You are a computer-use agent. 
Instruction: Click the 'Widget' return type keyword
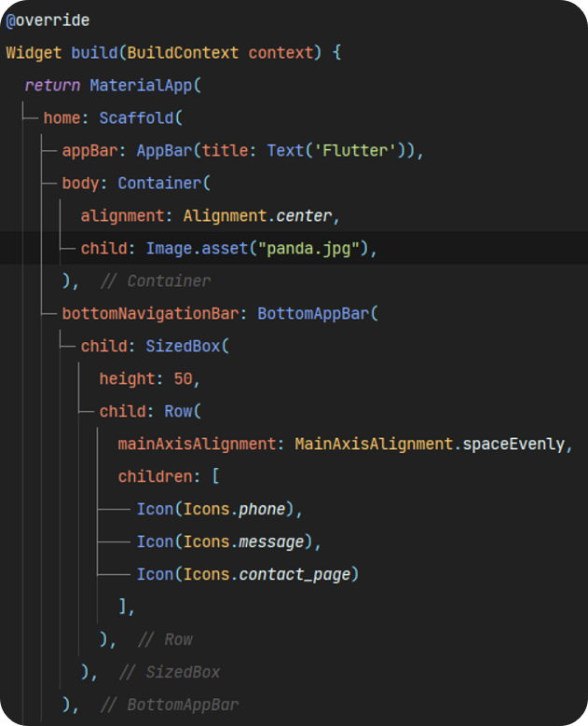click(x=34, y=53)
